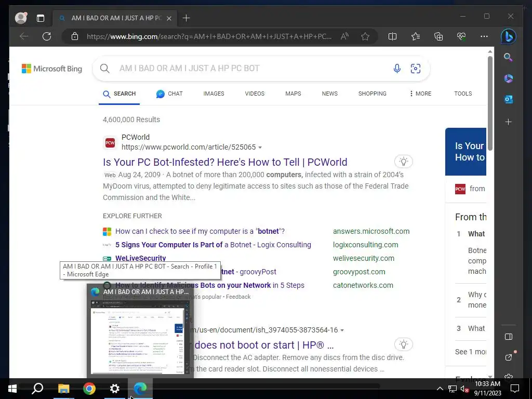532x399 pixels.
Task: Click lightbulb insight for PCWorld result
Action: [x=403, y=162]
